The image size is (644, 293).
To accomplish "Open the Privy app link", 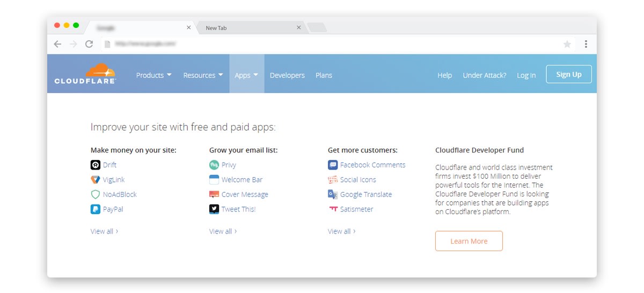I will click(x=229, y=165).
